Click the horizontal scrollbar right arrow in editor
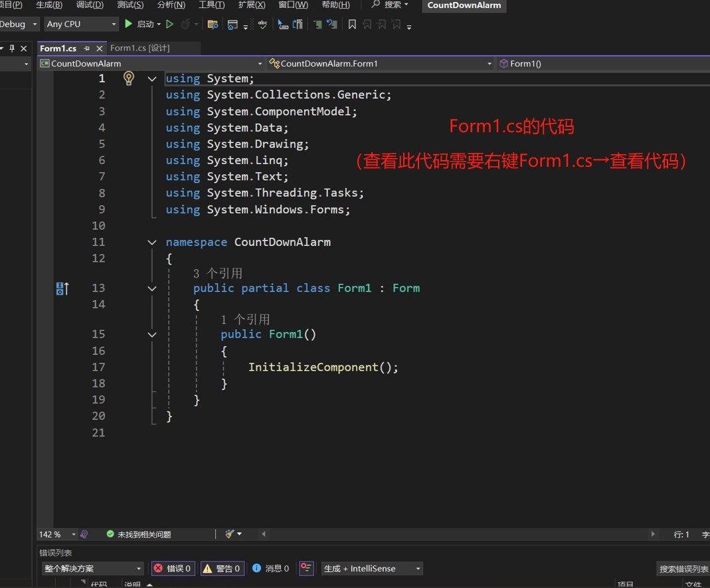 (653, 534)
